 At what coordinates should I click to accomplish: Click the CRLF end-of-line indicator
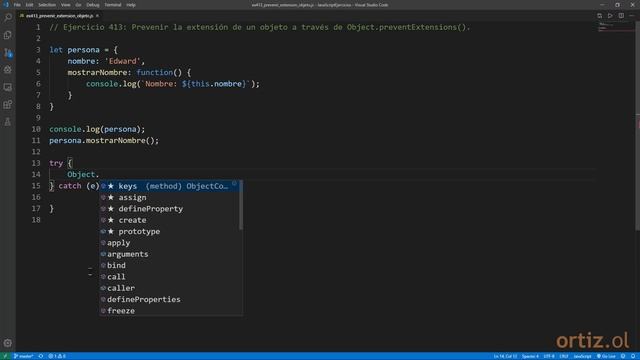click(564, 356)
